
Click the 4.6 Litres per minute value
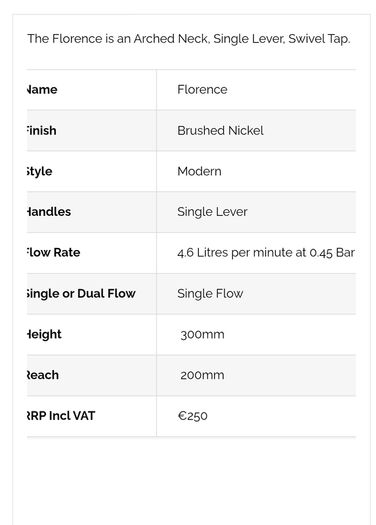pyautogui.click(x=266, y=252)
